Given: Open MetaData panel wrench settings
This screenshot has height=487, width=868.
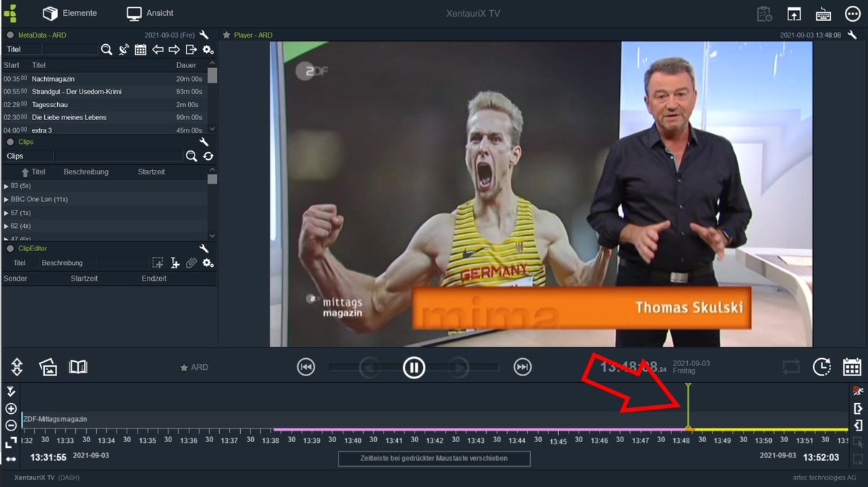Looking at the screenshot, I should 204,35.
